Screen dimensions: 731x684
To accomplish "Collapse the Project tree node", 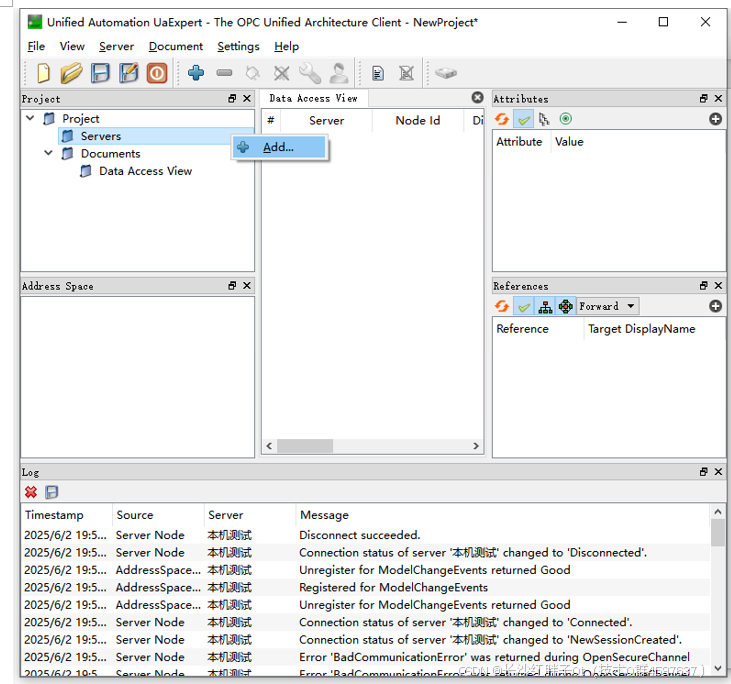I will click(30, 118).
